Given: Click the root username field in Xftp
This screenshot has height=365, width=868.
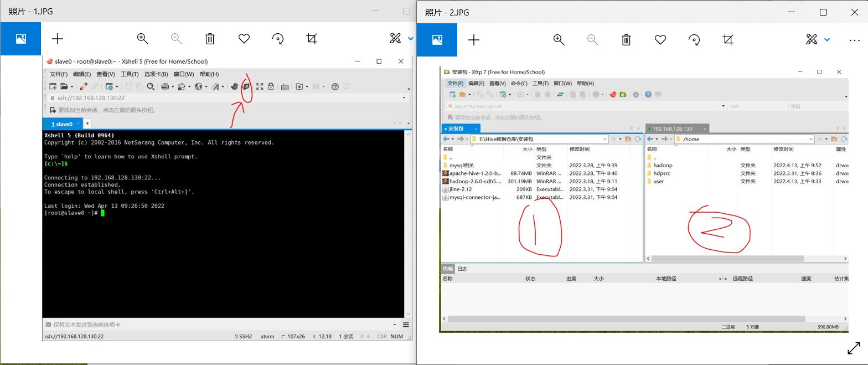Looking at the screenshot, I should [x=758, y=106].
